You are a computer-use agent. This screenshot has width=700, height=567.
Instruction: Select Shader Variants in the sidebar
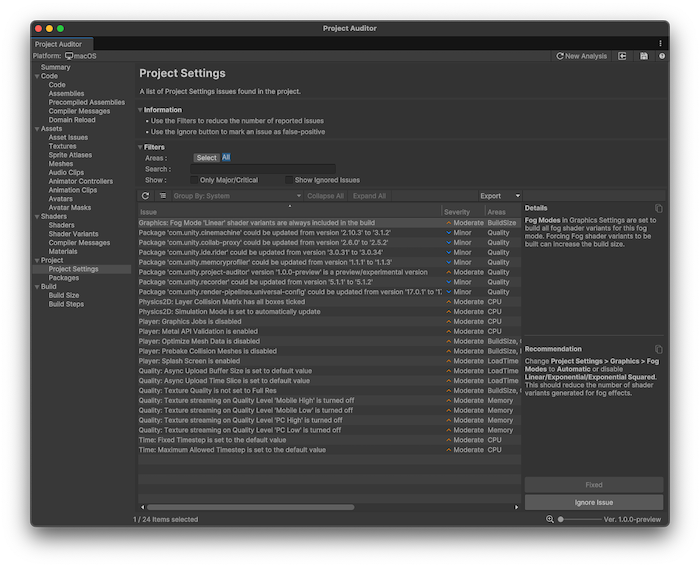click(x=72, y=234)
